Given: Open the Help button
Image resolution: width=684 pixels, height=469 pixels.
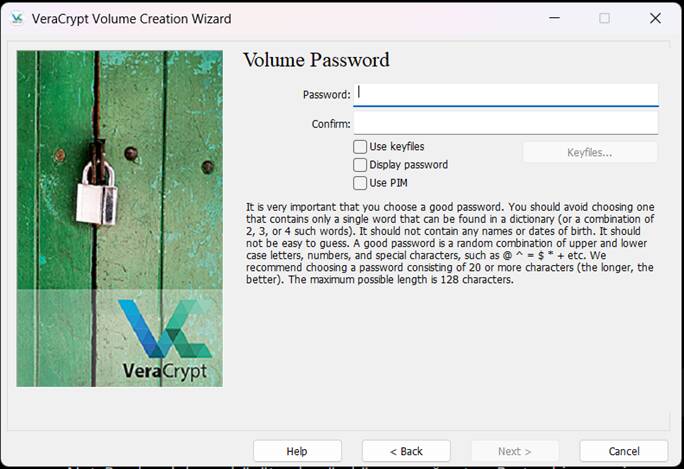Looking at the screenshot, I should click(297, 451).
